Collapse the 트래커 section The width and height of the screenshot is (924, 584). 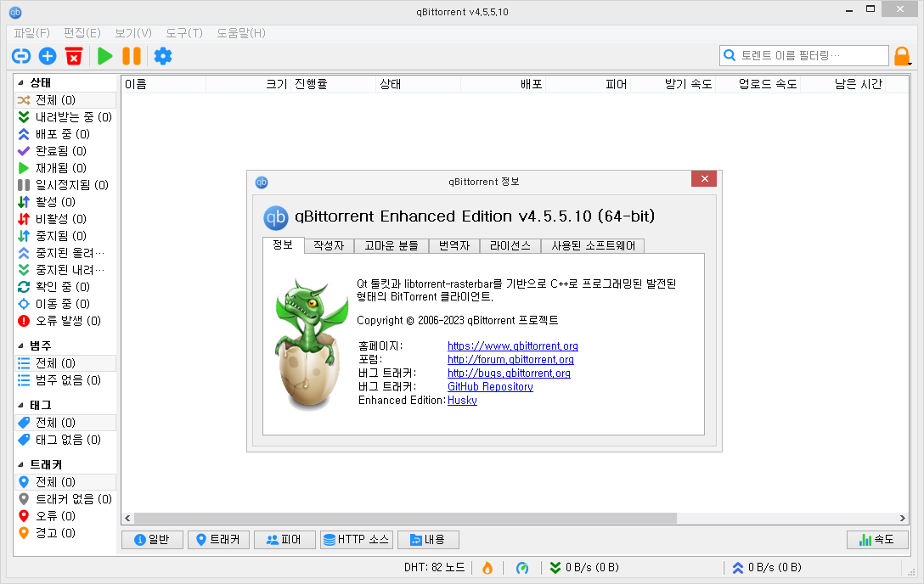coord(20,464)
